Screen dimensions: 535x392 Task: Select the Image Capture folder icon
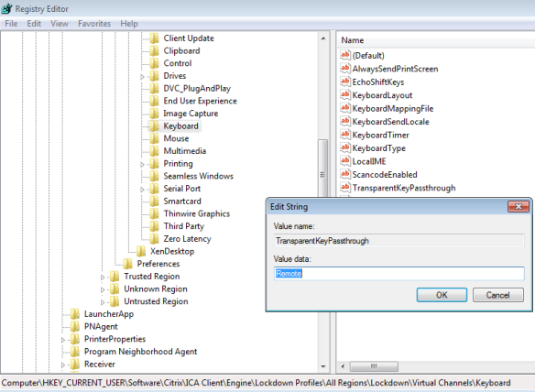[x=154, y=114]
